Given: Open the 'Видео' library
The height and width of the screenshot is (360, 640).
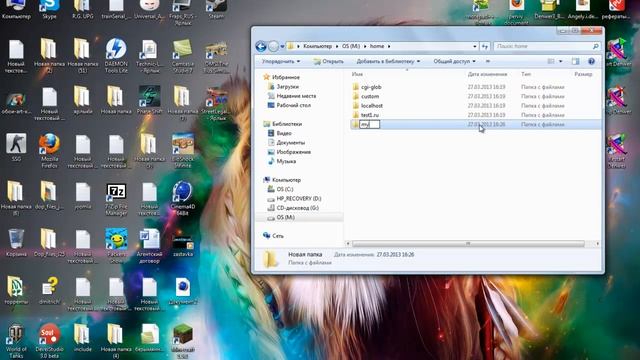Looking at the screenshot, I should (284, 133).
